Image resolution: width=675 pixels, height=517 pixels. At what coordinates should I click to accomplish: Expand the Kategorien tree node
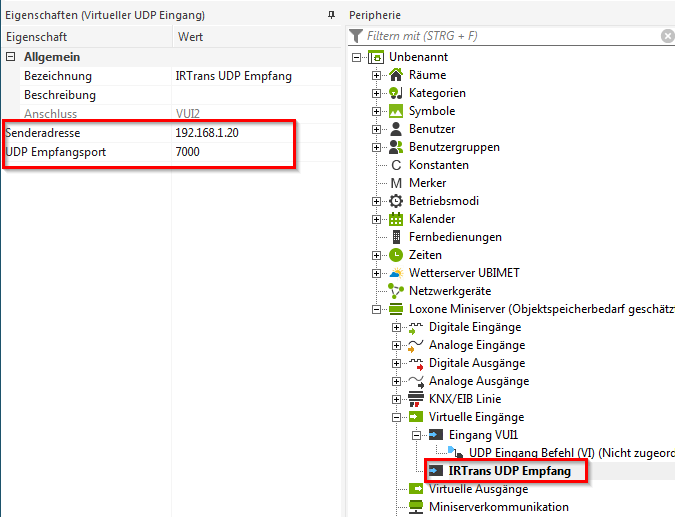tap(377, 93)
